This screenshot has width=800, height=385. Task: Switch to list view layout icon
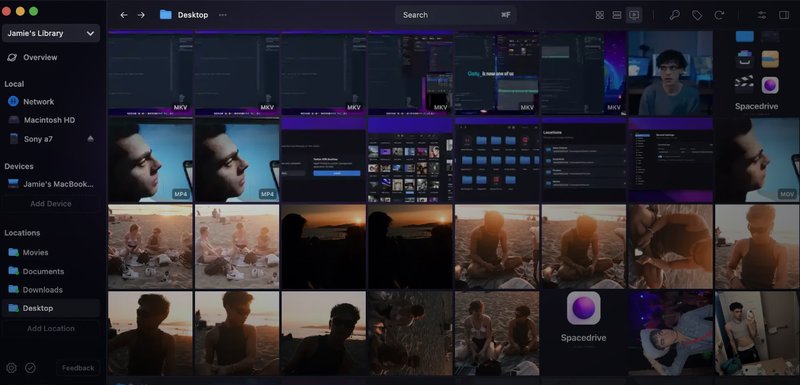tap(617, 15)
